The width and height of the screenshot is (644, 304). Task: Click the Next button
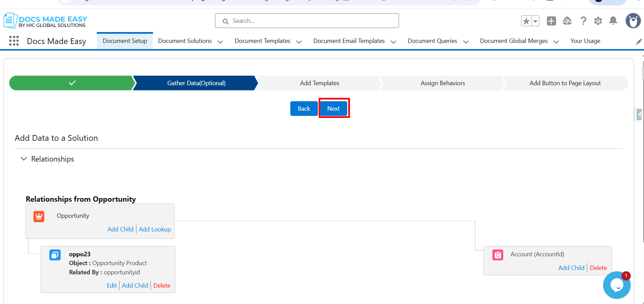point(333,108)
